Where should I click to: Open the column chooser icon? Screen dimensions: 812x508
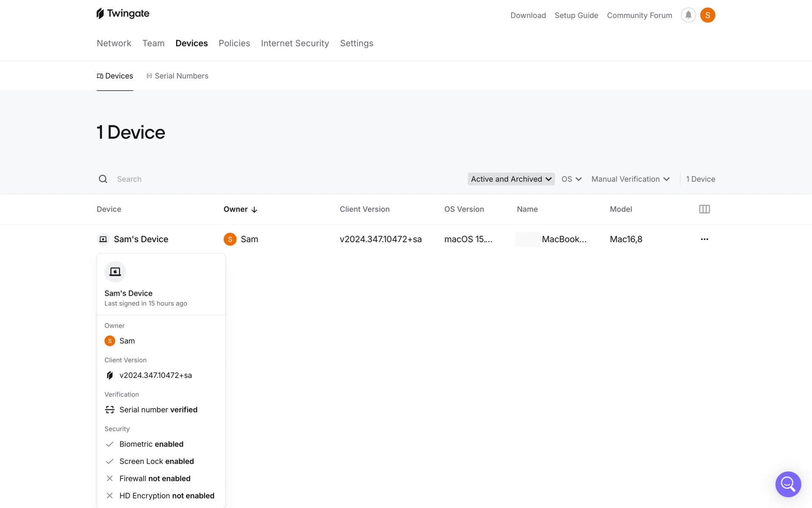pyautogui.click(x=704, y=209)
